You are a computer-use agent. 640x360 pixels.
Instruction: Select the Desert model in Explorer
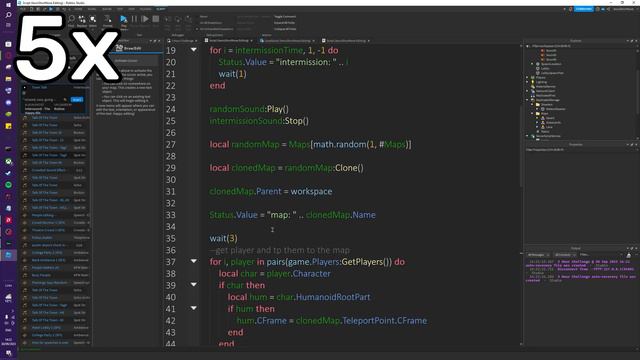[x=550, y=118]
